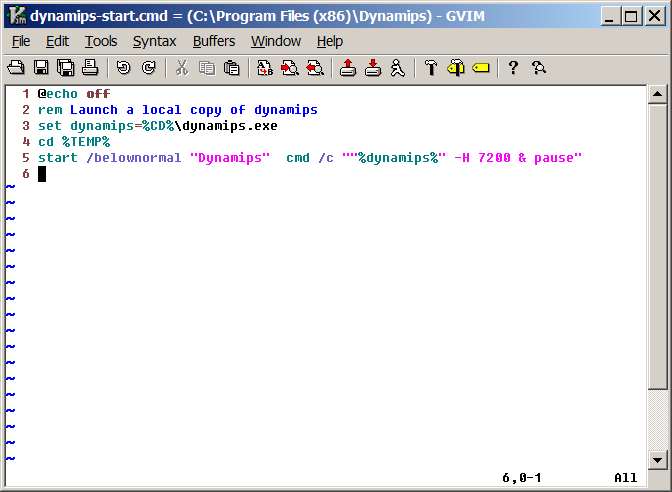Click the 'All' indicator in status line
The height and width of the screenshot is (492, 672).
click(x=626, y=477)
